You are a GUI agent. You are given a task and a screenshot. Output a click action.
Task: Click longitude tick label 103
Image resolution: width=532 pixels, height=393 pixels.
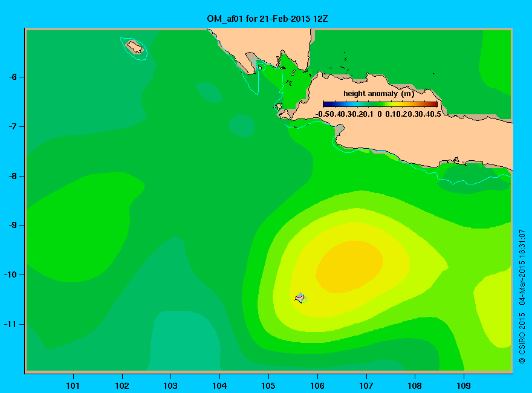click(x=170, y=386)
